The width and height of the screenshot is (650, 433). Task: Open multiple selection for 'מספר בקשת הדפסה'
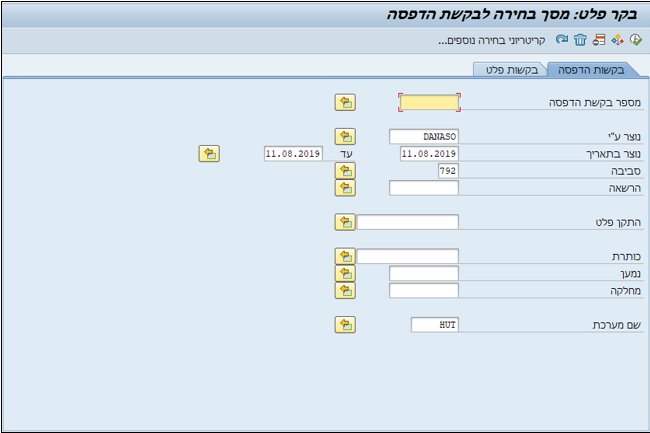pos(345,102)
